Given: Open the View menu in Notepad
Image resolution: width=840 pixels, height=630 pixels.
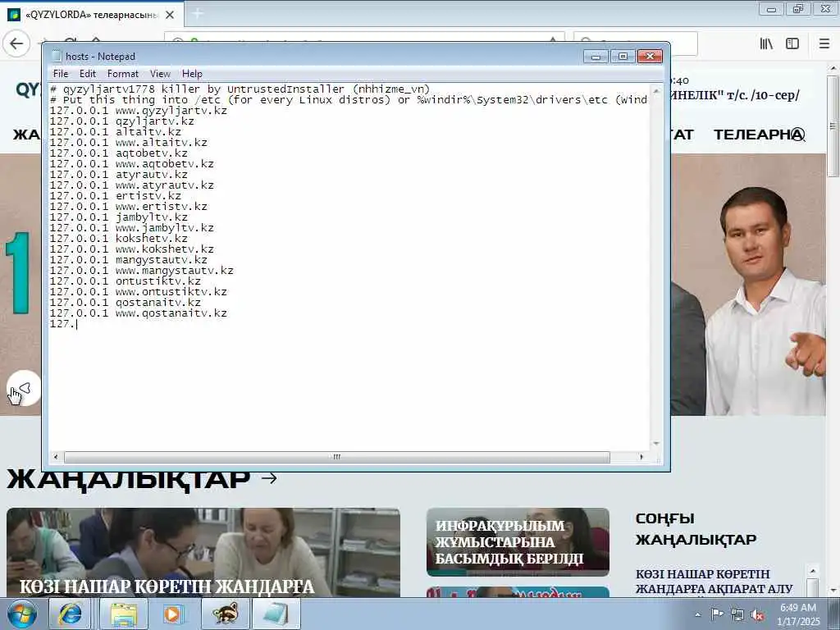Looking at the screenshot, I should pyautogui.click(x=160, y=74).
